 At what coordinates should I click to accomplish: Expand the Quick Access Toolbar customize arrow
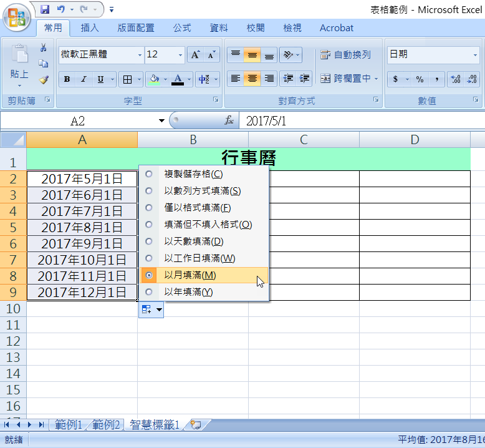click(x=112, y=10)
